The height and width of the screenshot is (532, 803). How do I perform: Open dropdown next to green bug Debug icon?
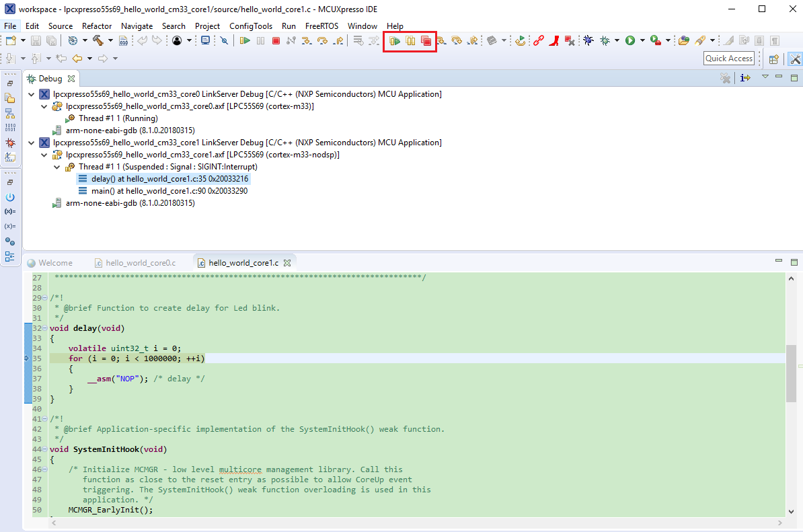617,40
